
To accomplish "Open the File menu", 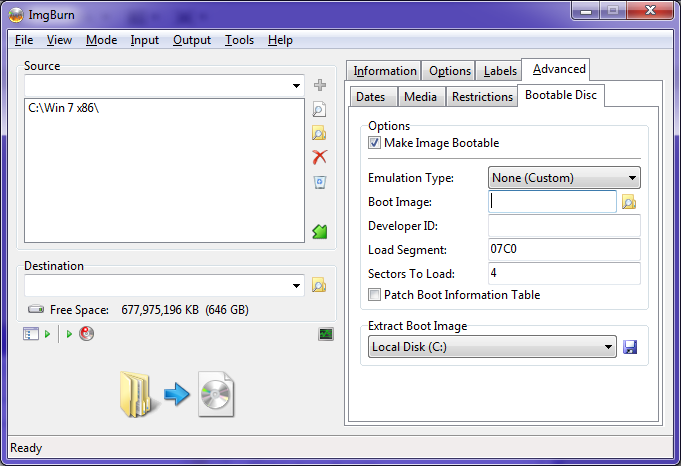I will coord(24,40).
